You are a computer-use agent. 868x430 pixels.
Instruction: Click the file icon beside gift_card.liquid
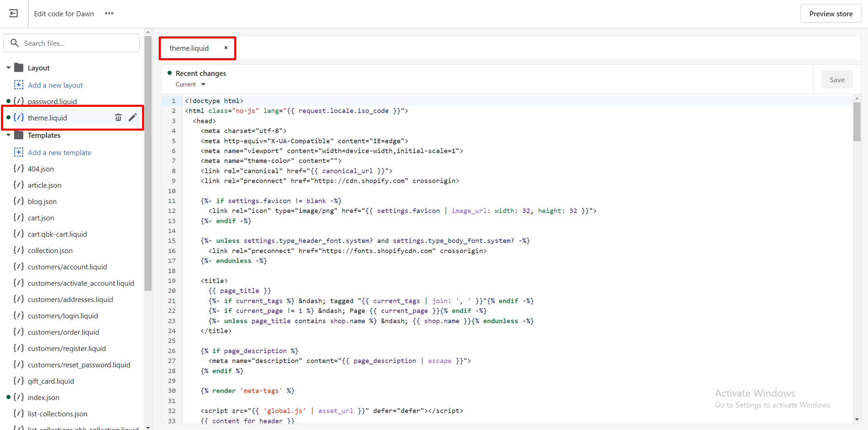[x=19, y=381]
